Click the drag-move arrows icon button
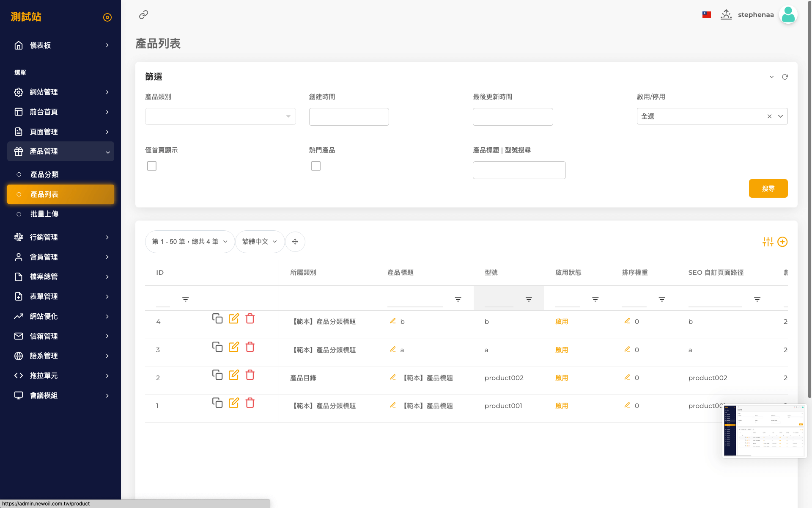This screenshot has height=508, width=812. tap(295, 242)
